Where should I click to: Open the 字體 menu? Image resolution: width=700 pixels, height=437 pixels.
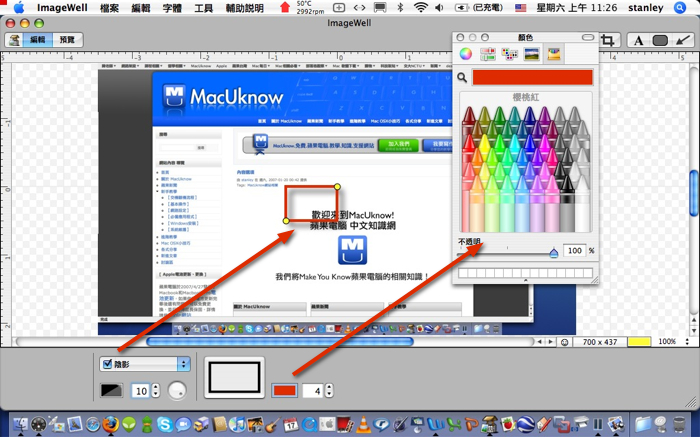click(x=172, y=8)
